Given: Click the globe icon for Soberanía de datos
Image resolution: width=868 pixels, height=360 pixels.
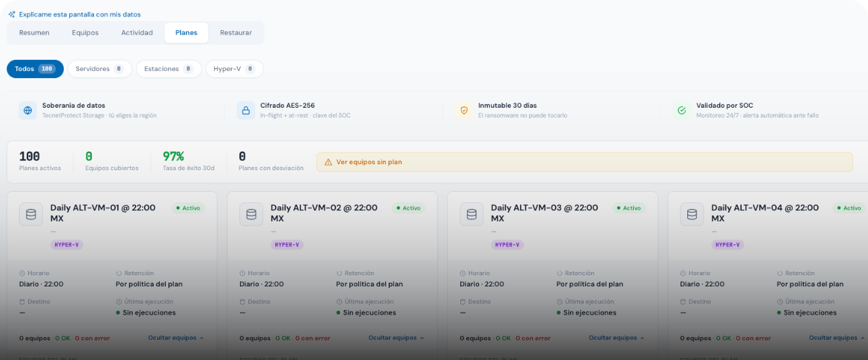Looking at the screenshot, I should coord(28,110).
